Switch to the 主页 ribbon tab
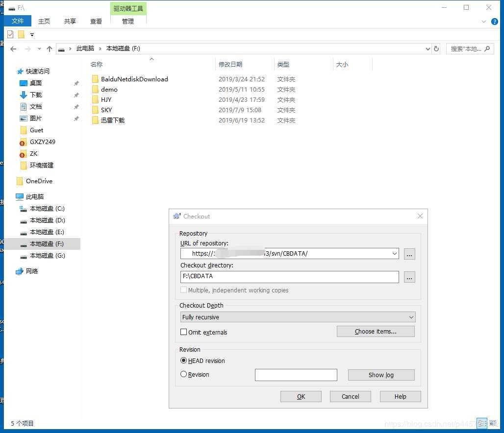The height and width of the screenshot is (433, 504). click(x=44, y=21)
